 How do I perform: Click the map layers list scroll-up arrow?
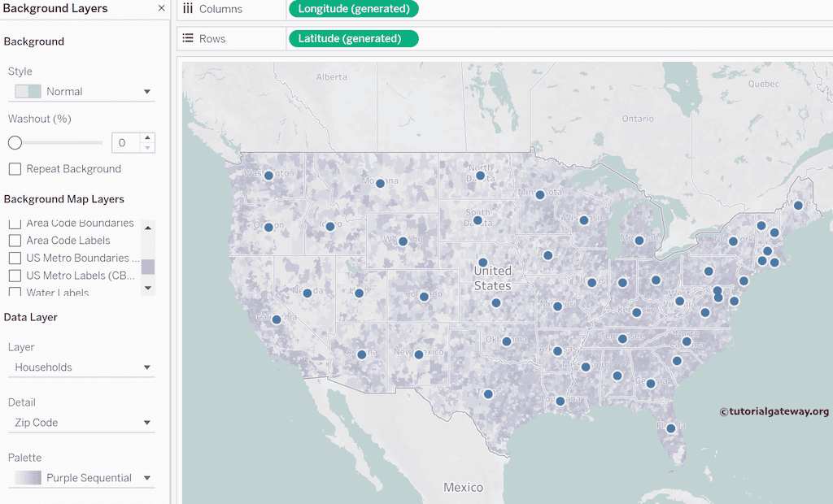coord(148,228)
